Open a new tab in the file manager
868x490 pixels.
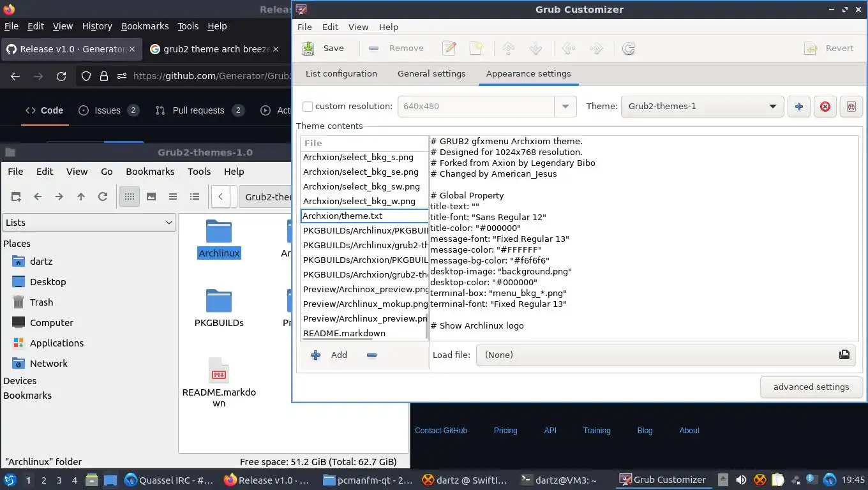coord(16,197)
